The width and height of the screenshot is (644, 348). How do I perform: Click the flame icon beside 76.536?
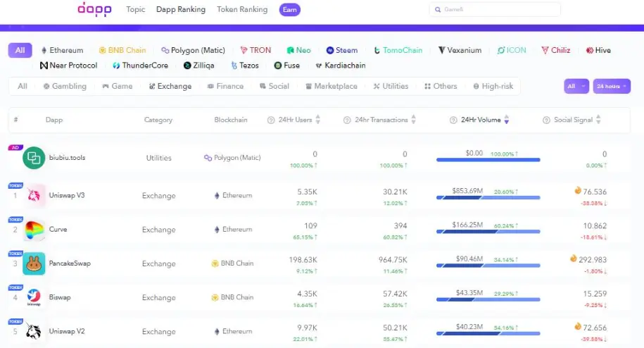[x=578, y=191]
